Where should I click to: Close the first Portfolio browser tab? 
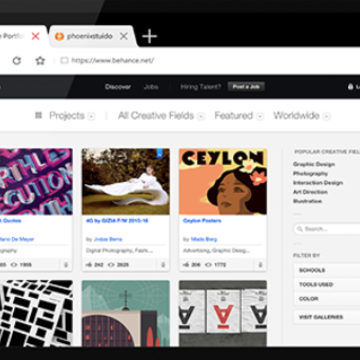[x=35, y=36]
